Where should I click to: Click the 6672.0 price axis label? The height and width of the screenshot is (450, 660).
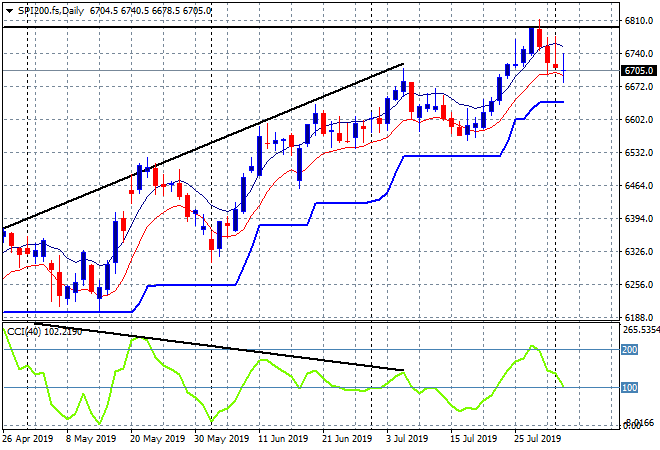pos(639,87)
